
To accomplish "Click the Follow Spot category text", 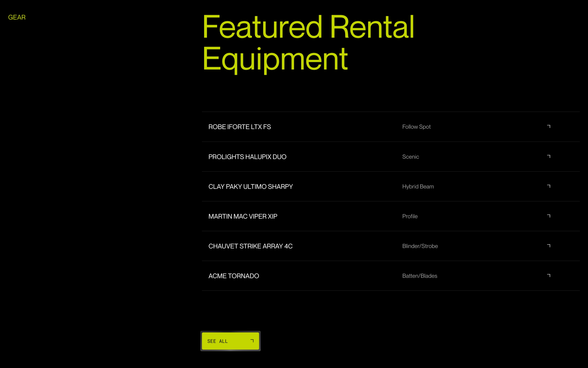I will point(416,127).
